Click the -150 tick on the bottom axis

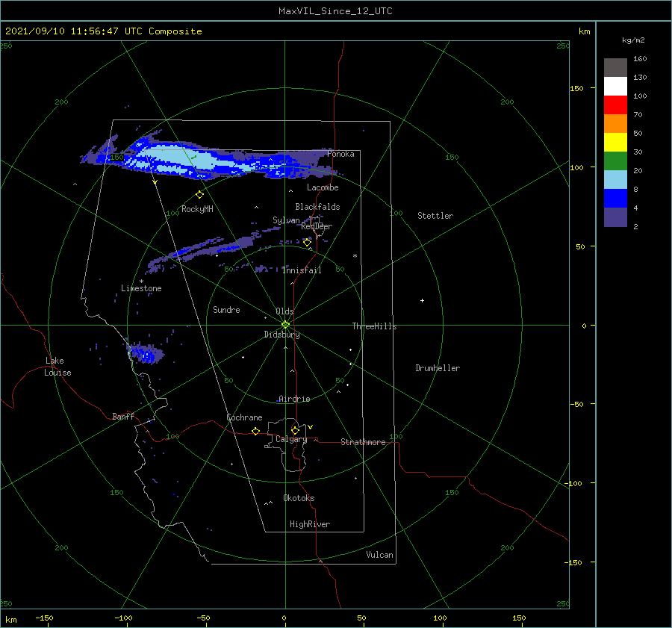(x=44, y=618)
